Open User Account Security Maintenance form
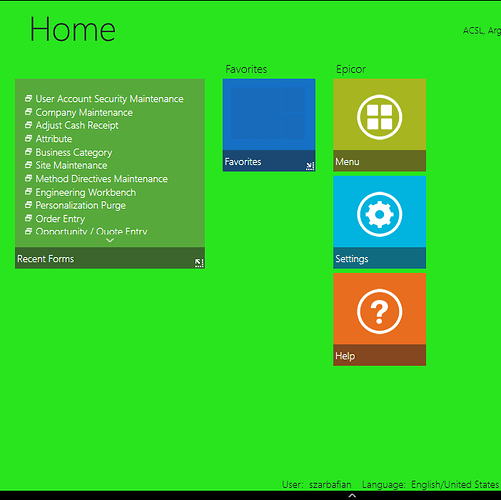The width and height of the screenshot is (501, 500). pyautogui.click(x=109, y=99)
